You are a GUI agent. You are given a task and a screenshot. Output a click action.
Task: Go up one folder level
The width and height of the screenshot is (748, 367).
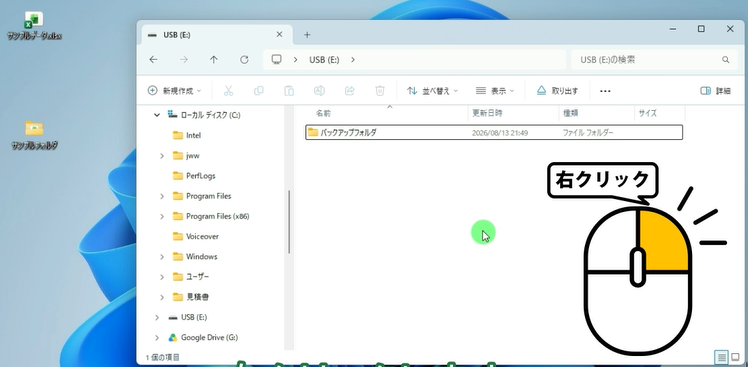[x=214, y=60]
